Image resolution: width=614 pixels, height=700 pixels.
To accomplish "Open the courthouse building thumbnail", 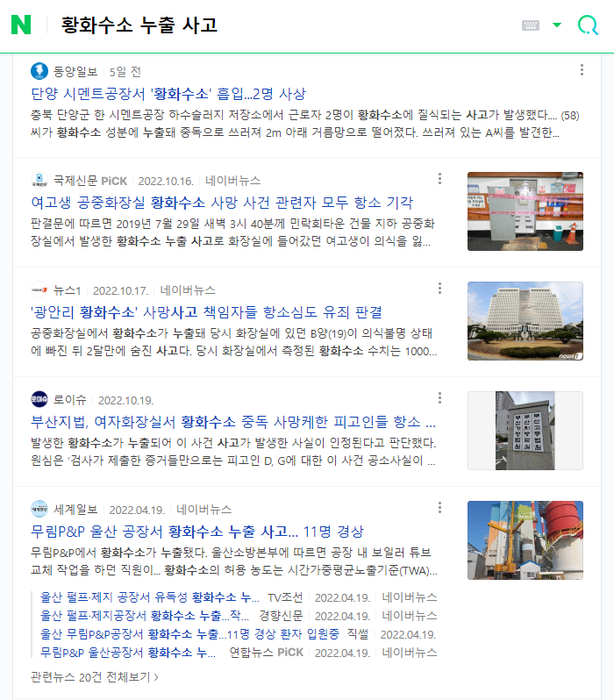I will click(x=525, y=321).
